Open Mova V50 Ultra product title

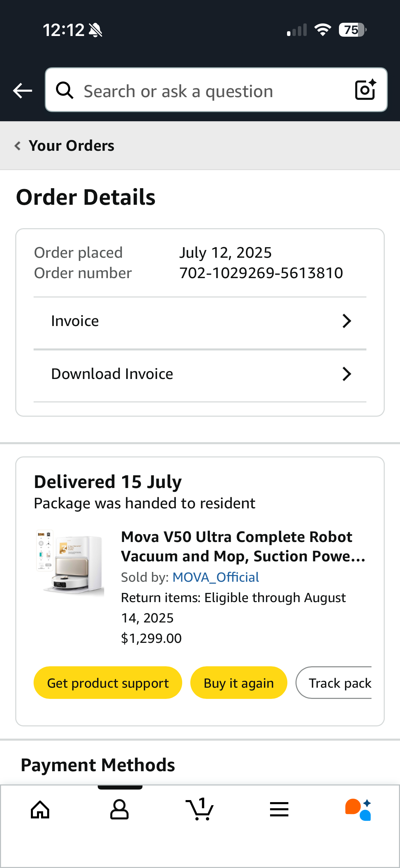[x=243, y=546]
